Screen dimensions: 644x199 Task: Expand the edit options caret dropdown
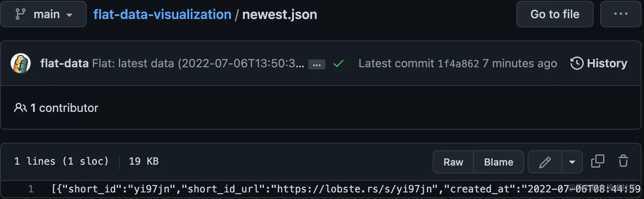(x=572, y=162)
